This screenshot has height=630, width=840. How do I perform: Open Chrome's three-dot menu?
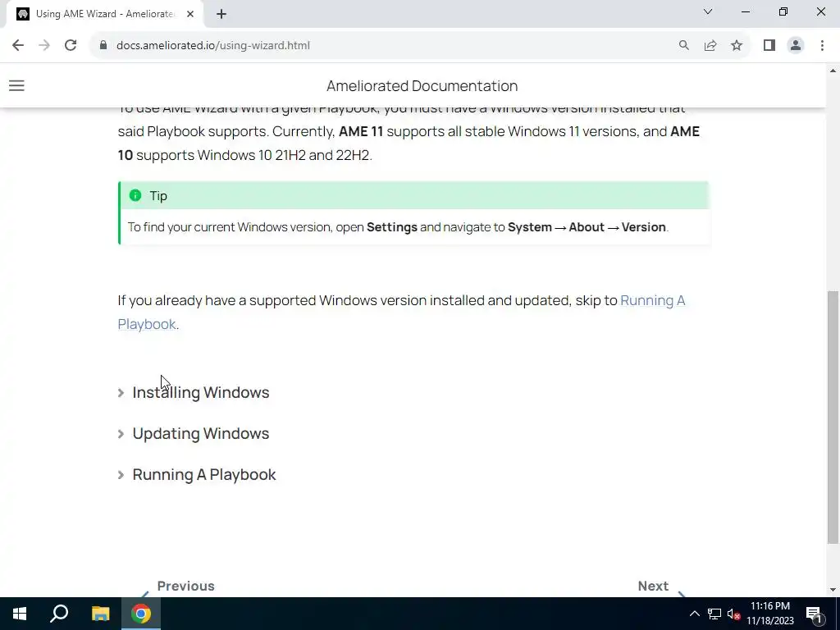(822, 46)
